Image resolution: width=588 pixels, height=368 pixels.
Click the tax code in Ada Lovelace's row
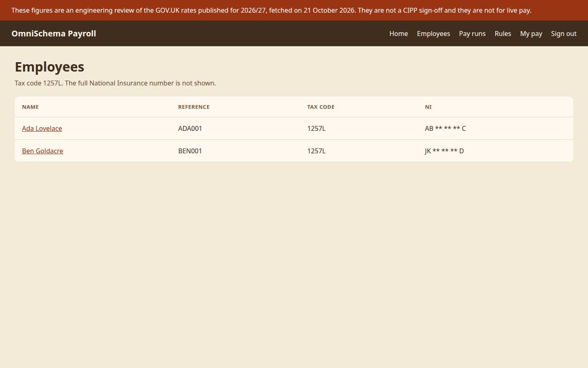(316, 128)
